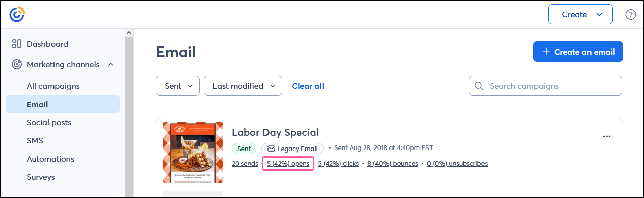Viewport: 644px width, 198px height.
Task: Click the sidebar scroll-up arrow
Action: pos(129,33)
